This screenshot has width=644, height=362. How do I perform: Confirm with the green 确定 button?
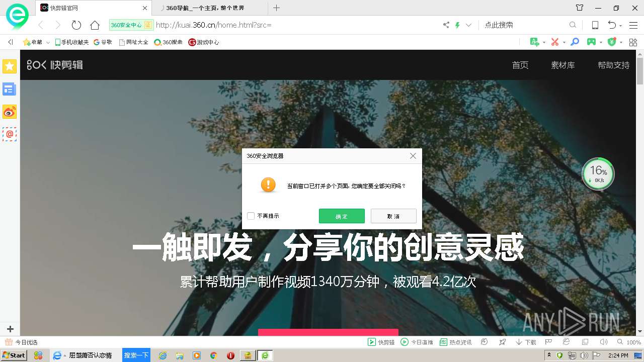[x=342, y=216]
